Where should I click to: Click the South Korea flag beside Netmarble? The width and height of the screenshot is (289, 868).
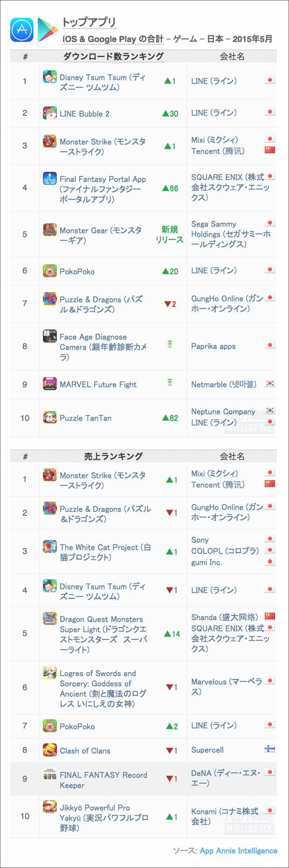pyautogui.click(x=270, y=384)
